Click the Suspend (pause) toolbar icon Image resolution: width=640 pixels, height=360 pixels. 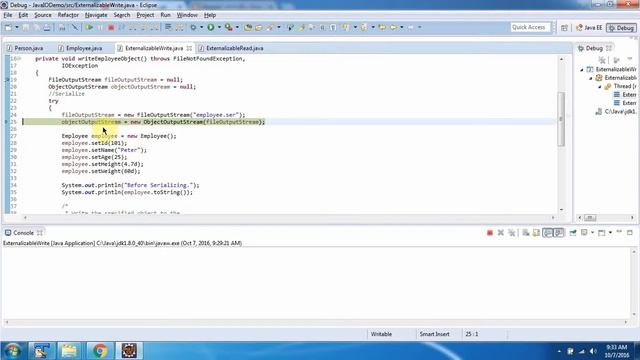click(100, 27)
